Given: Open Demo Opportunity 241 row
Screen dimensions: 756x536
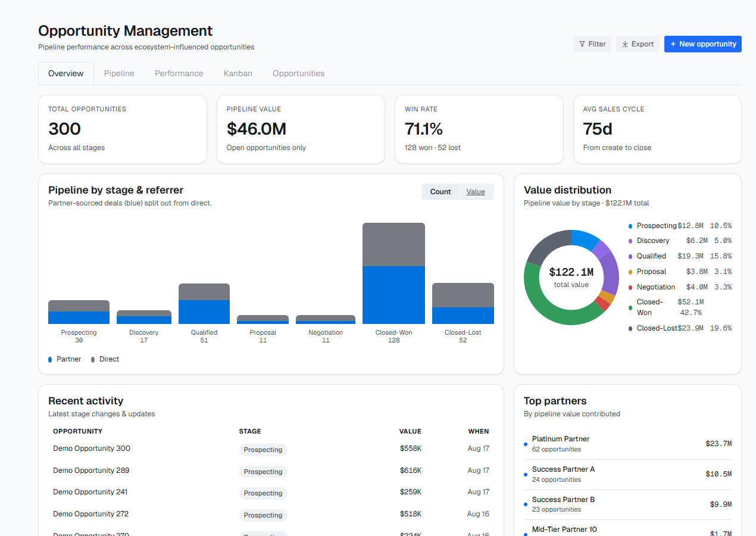Looking at the screenshot, I should [271, 493].
